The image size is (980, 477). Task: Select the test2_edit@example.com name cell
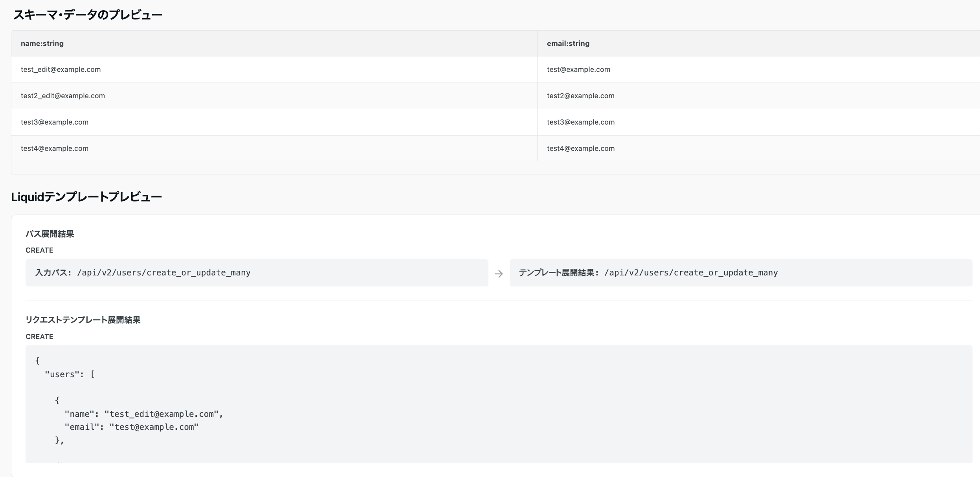[63, 96]
